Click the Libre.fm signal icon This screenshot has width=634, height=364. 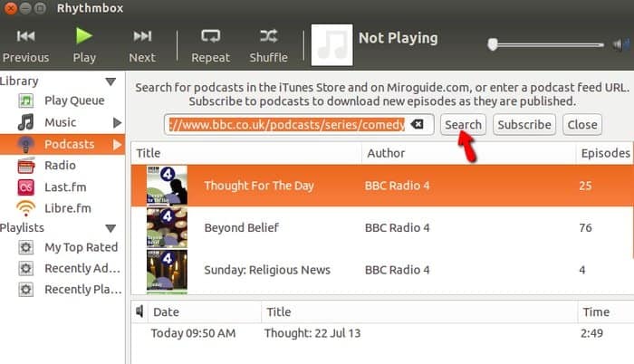[26, 208]
